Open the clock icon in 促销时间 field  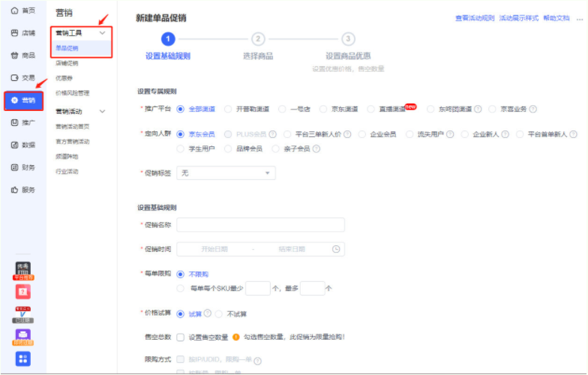[336, 249]
